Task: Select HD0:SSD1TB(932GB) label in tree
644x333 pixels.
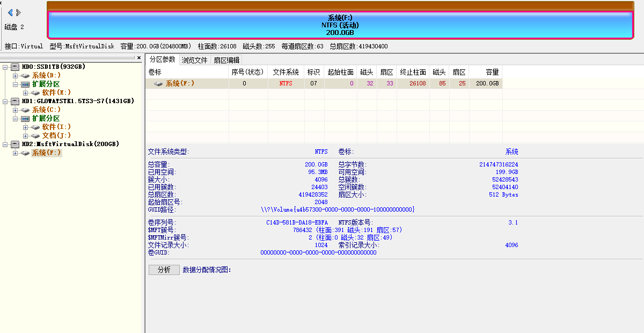Action: coord(53,67)
